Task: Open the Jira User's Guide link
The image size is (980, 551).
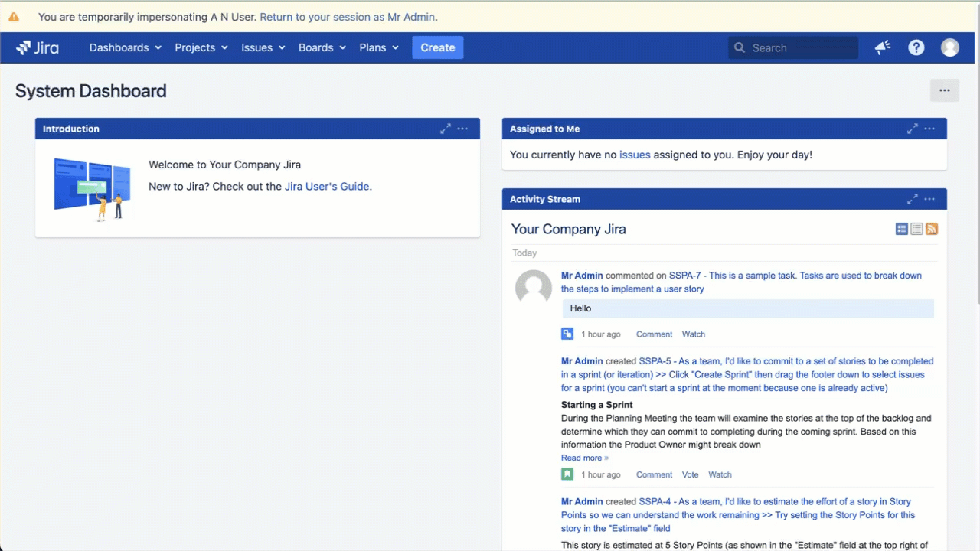Action: coord(327,186)
